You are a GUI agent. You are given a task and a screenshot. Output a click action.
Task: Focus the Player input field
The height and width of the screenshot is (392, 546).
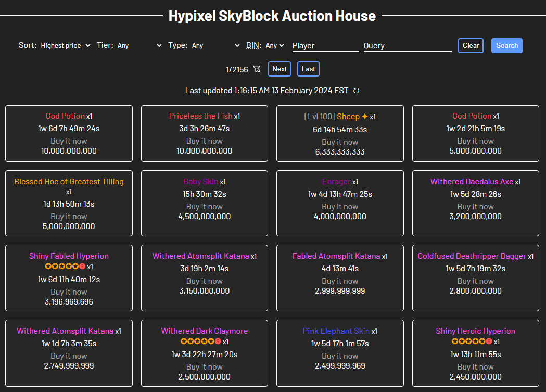pyautogui.click(x=326, y=46)
